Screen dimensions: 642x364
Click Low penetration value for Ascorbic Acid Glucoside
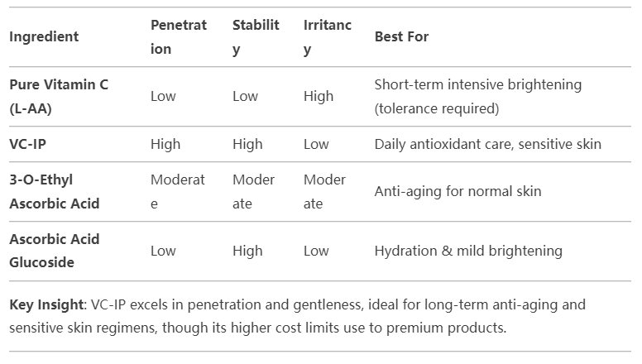pos(163,251)
